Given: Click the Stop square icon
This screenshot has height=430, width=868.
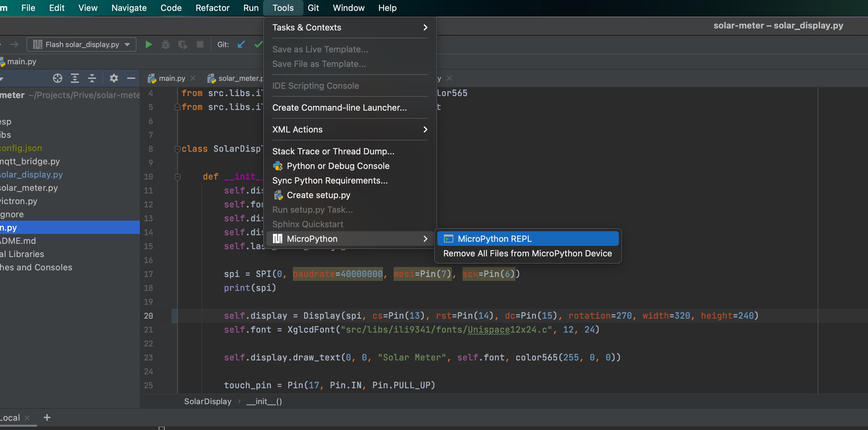Looking at the screenshot, I should pos(200,44).
